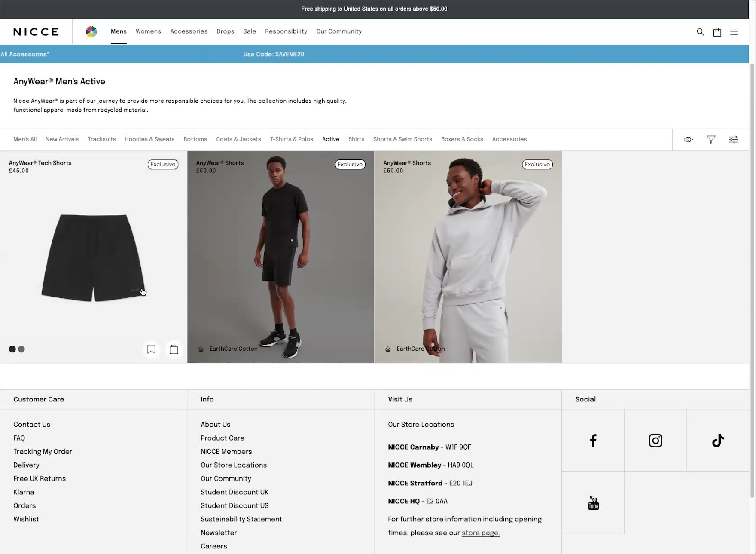
Task: Select the grey color swatch
Action: point(21,349)
